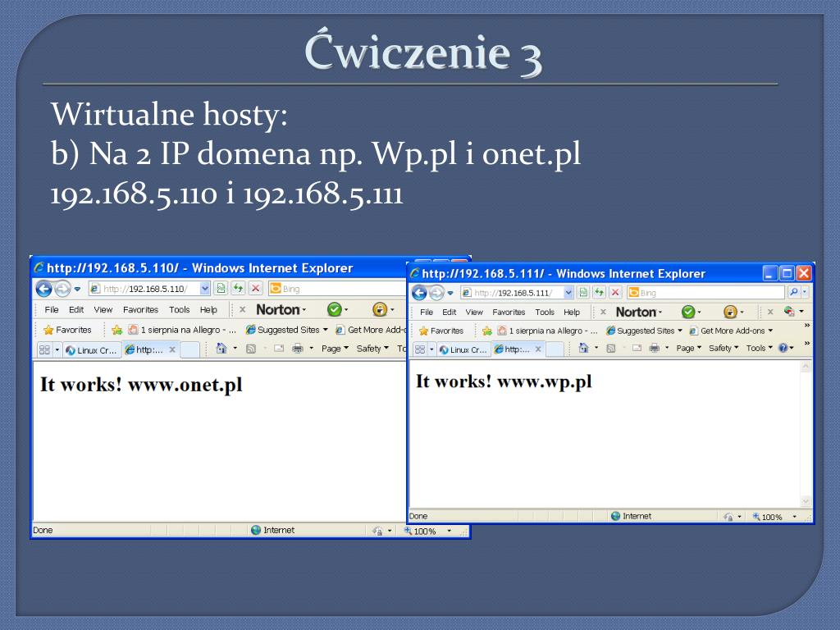This screenshot has height=630, width=840.
Task: Open '1 sierpnia na Allegro' favorite in 192.168.5.110 window
Action: [x=182, y=330]
